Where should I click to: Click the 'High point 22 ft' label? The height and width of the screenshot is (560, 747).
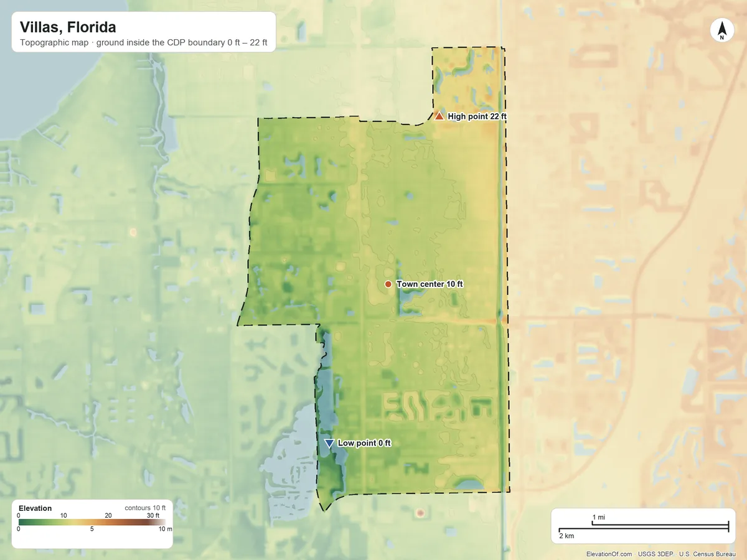(477, 116)
